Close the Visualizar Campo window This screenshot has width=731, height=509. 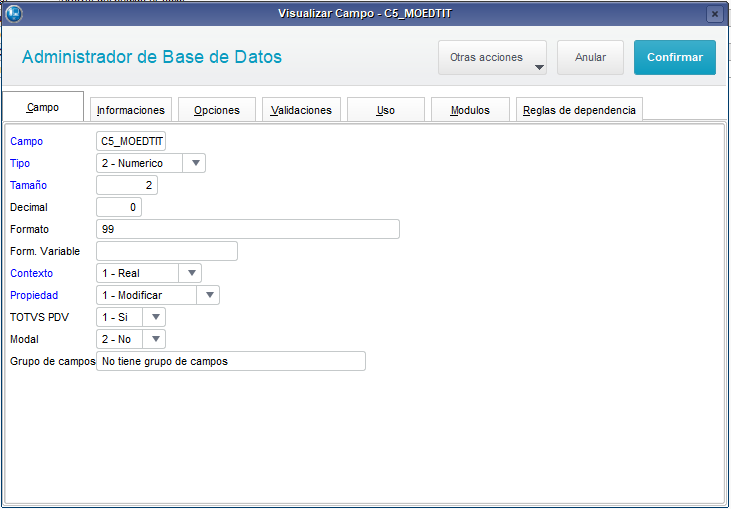714,14
